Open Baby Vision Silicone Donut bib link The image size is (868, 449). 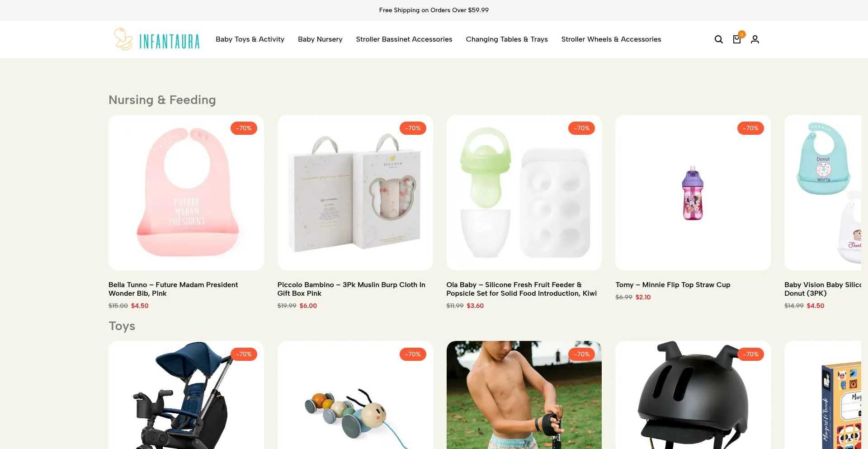pyautogui.click(x=823, y=289)
